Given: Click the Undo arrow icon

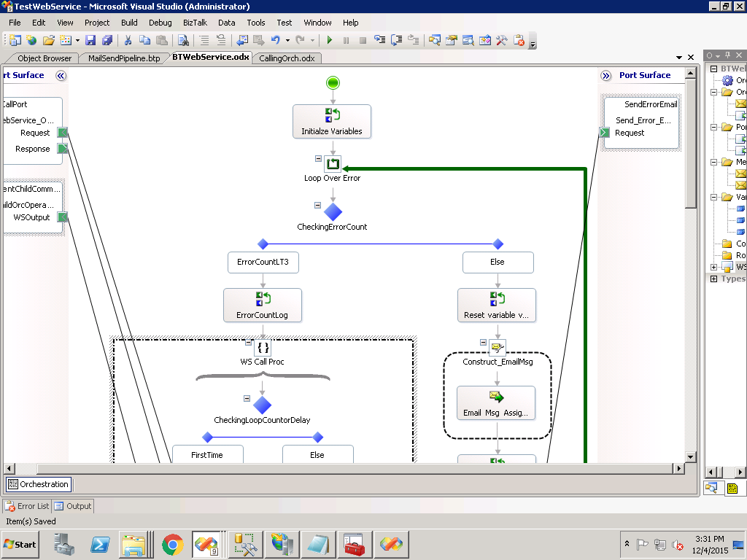Looking at the screenshot, I should (276, 41).
